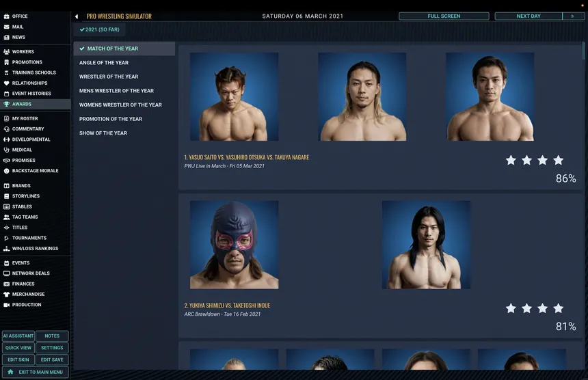Click the 86% match rating
The image size is (588, 380).
click(566, 178)
